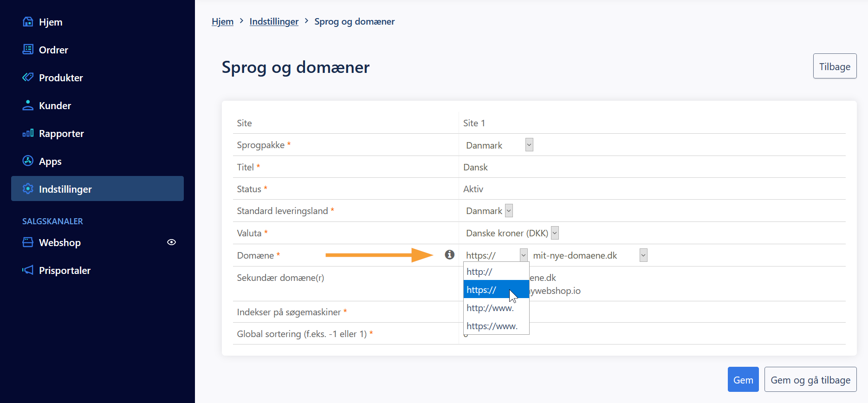The image size is (868, 403).
Task: Click the Rapporter bar chart icon
Action: [x=28, y=133]
